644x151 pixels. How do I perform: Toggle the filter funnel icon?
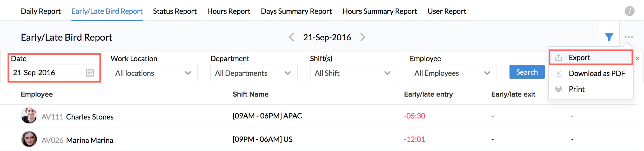coord(609,37)
